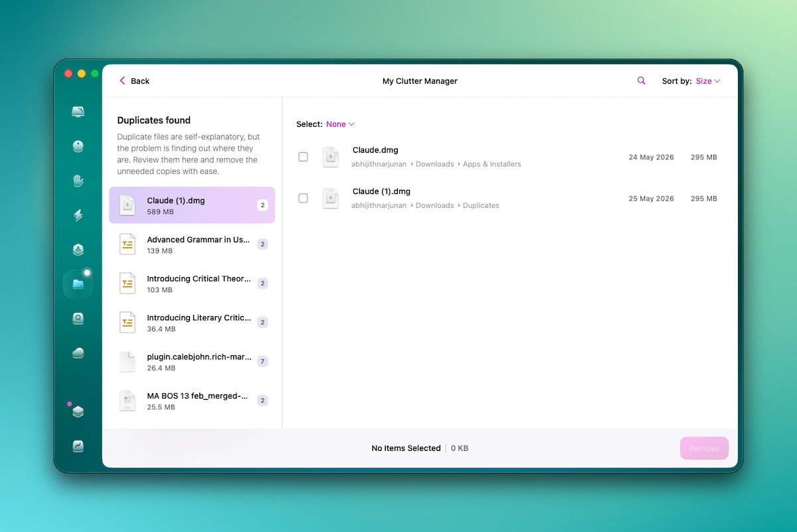
Task: Open the Select: None dropdown
Action: point(340,124)
